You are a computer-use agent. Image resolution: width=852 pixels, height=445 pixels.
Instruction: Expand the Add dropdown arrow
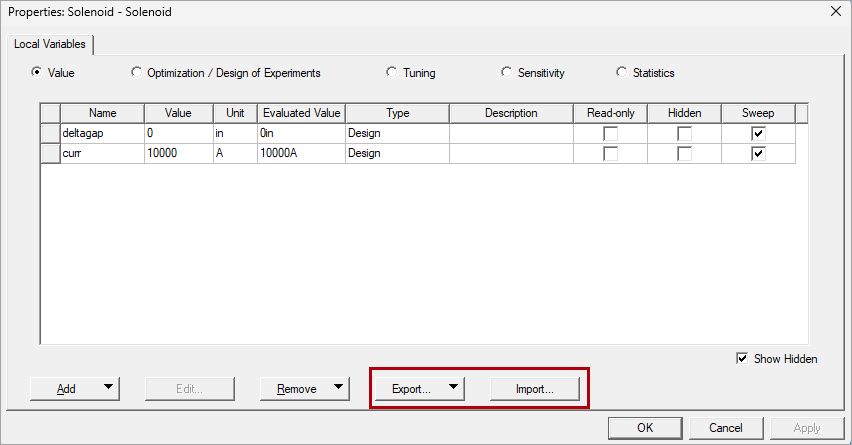click(109, 387)
